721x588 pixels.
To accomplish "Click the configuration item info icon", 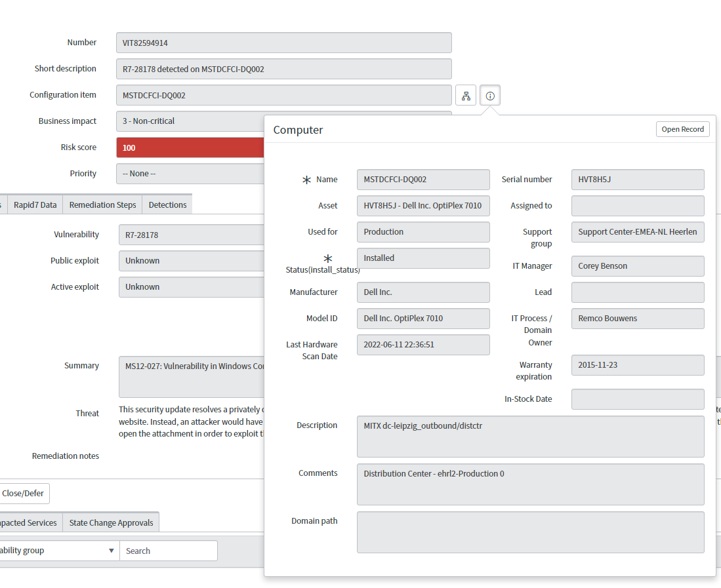I will 490,96.
